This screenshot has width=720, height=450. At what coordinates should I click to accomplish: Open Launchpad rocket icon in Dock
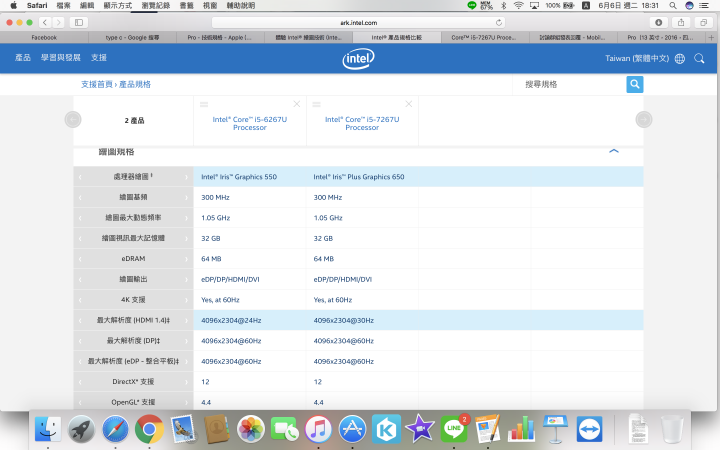[82, 429]
